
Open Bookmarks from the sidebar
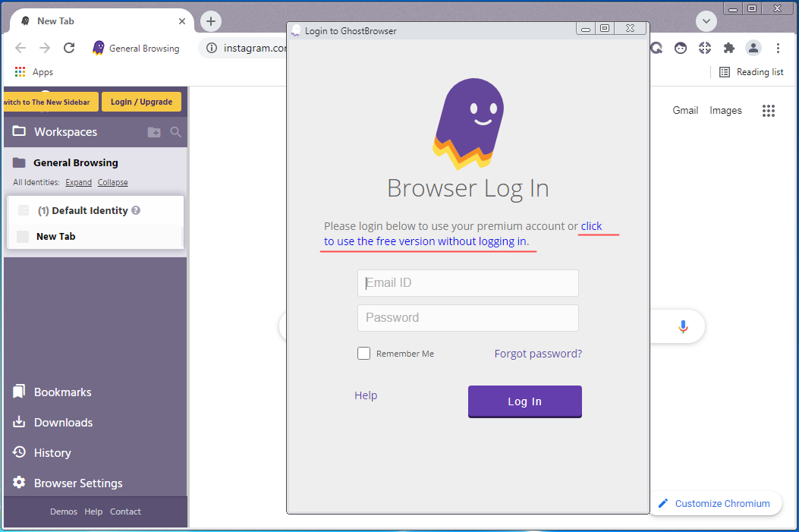tap(52, 392)
